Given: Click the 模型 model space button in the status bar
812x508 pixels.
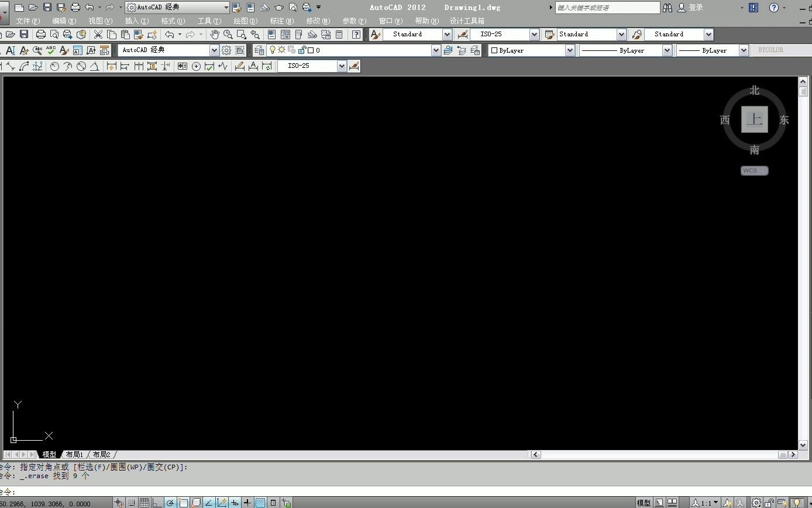Looking at the screenshot, I should [x=644, y=503].
